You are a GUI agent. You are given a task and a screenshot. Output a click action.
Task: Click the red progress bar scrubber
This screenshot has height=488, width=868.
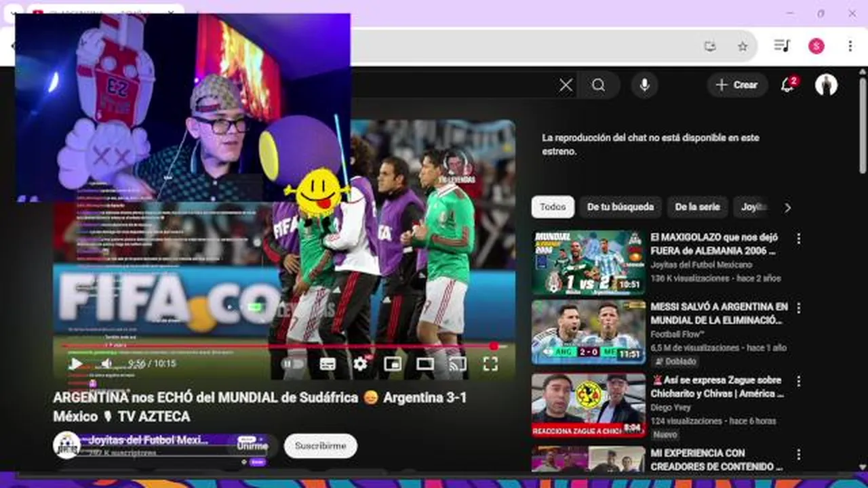click(494, 346)
